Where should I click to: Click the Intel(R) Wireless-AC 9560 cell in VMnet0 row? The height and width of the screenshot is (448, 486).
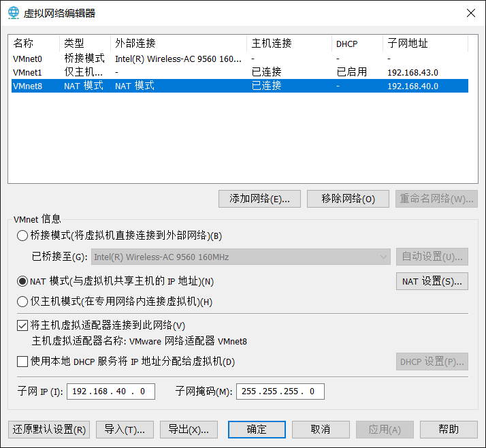[178, 59]
